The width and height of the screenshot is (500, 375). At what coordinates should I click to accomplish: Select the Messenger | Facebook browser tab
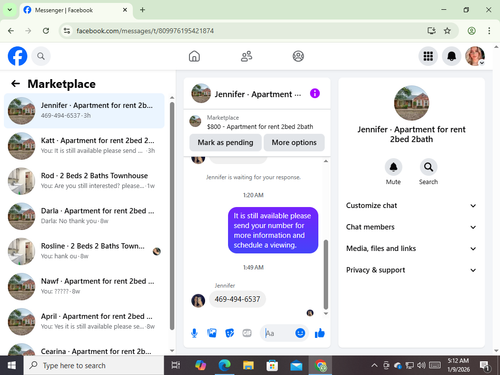[76, 10]
